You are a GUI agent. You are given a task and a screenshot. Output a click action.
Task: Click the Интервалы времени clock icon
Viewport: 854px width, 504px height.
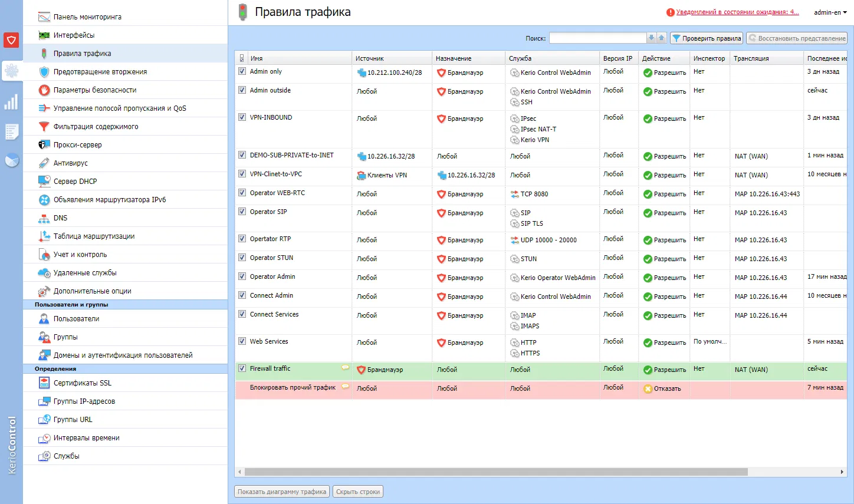pos(44,438)
